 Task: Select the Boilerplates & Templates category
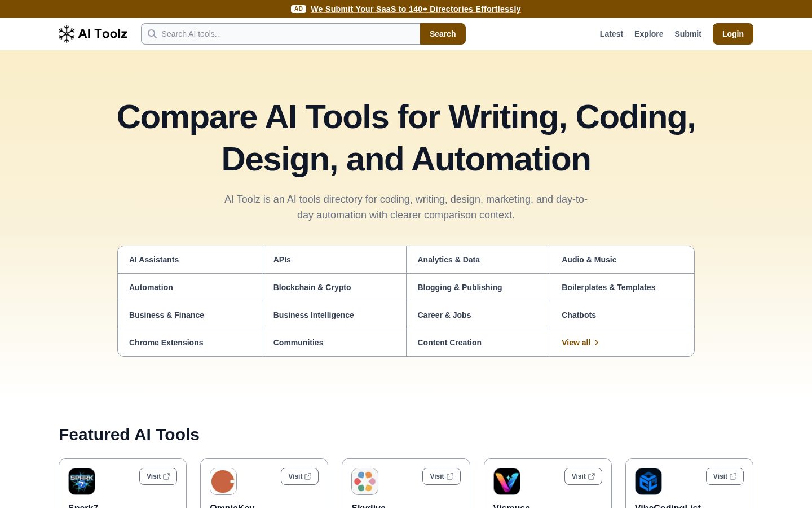coord(622,287)
